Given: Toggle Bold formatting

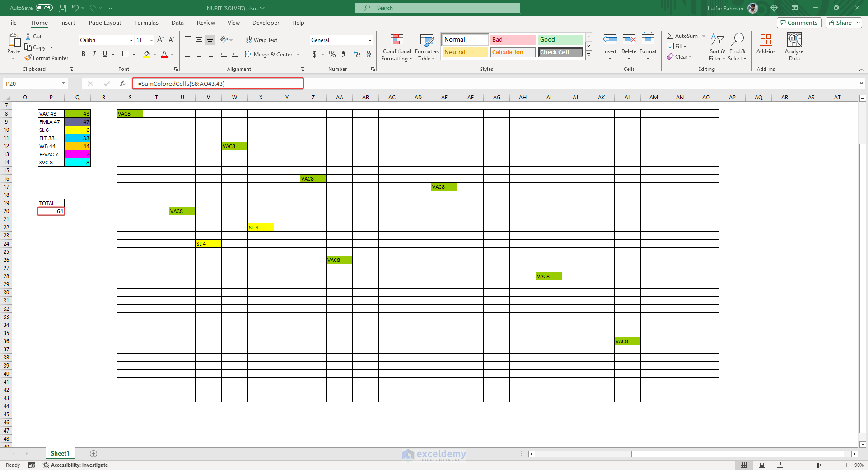Looking at the screenshot, I should [x=84, y=54].
